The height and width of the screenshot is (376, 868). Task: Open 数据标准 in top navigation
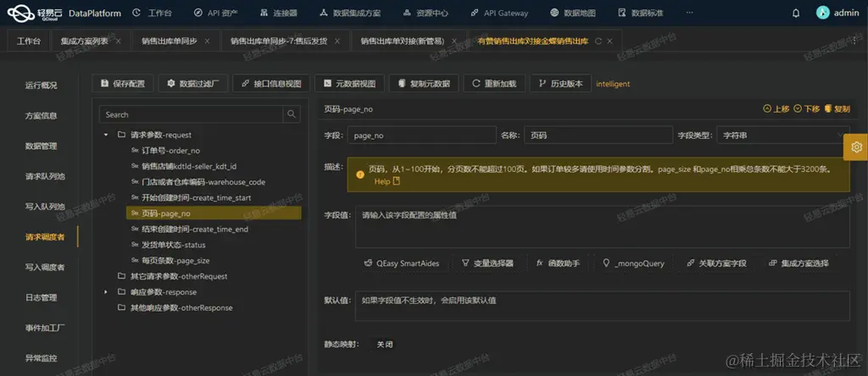click(640, 13)
